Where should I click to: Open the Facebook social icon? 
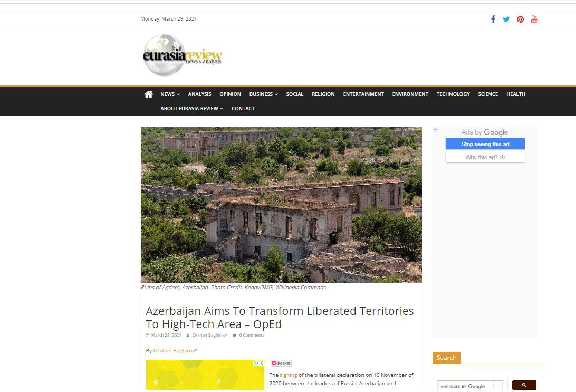[493, 19]
